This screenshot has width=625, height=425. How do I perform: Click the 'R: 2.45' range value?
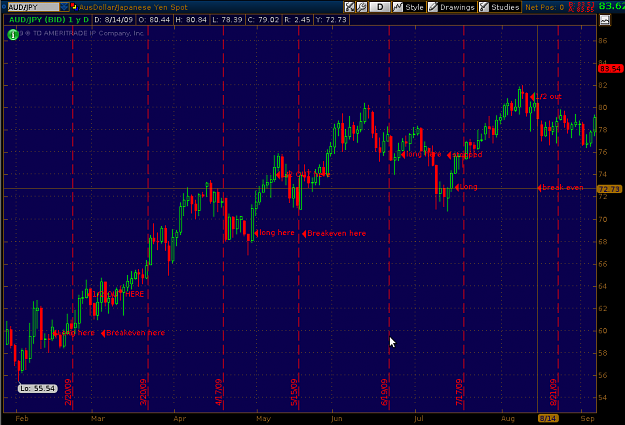coord(297,20)
